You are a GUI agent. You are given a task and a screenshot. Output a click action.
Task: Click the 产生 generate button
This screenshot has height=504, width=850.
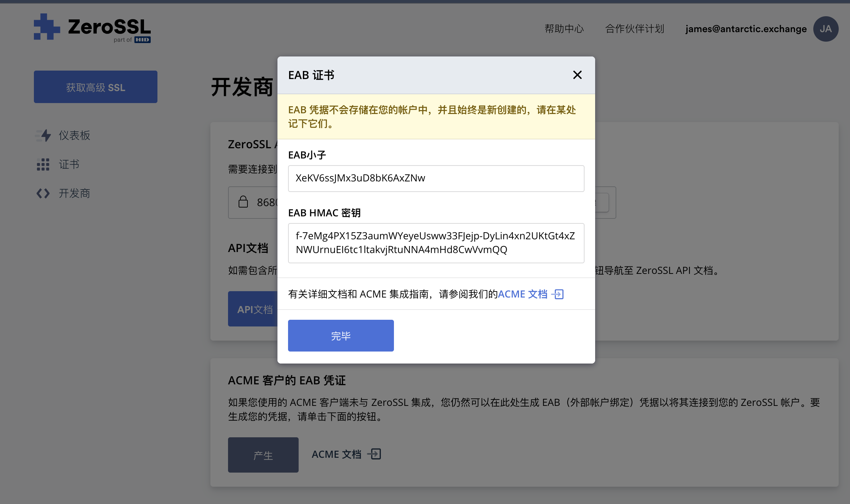263,455
